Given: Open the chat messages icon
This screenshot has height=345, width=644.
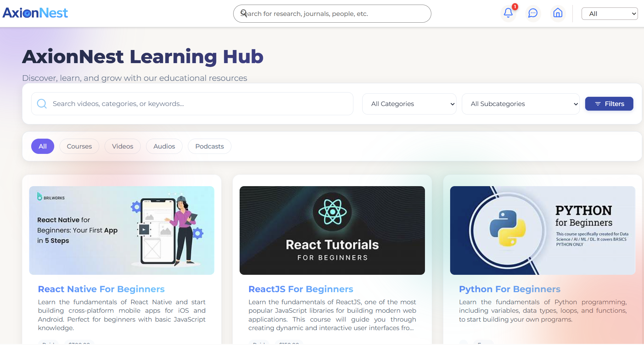Looking at the screenshot, I should (x=533, y=13).
